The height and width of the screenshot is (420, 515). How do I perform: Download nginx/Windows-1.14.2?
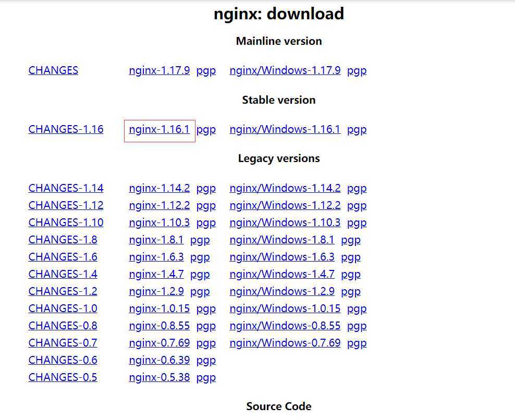tap(285, 188)
